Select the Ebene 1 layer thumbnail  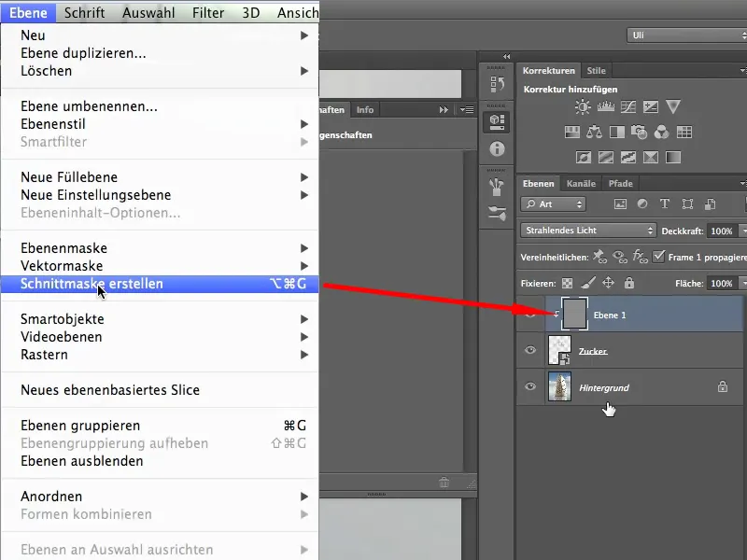tap(574, 314)
